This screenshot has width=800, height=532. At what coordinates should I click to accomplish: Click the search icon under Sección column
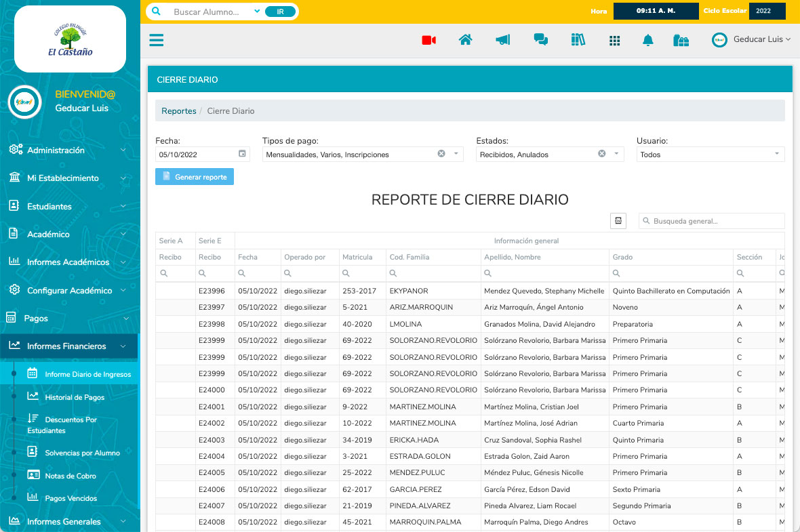[740, 273]
